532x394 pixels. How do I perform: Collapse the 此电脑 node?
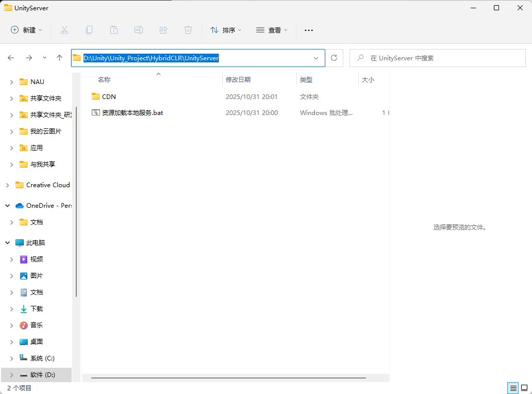click(7, 243)
